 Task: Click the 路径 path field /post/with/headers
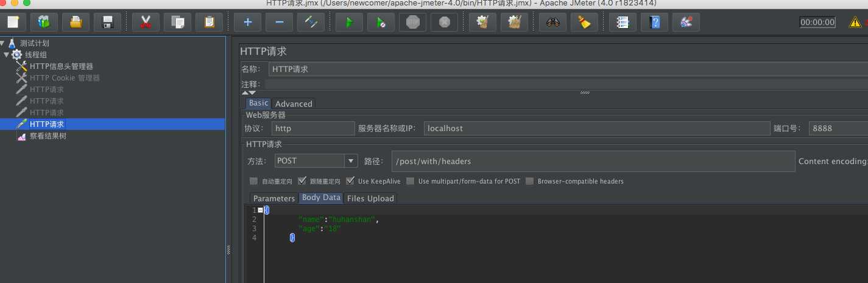(593, 161)
